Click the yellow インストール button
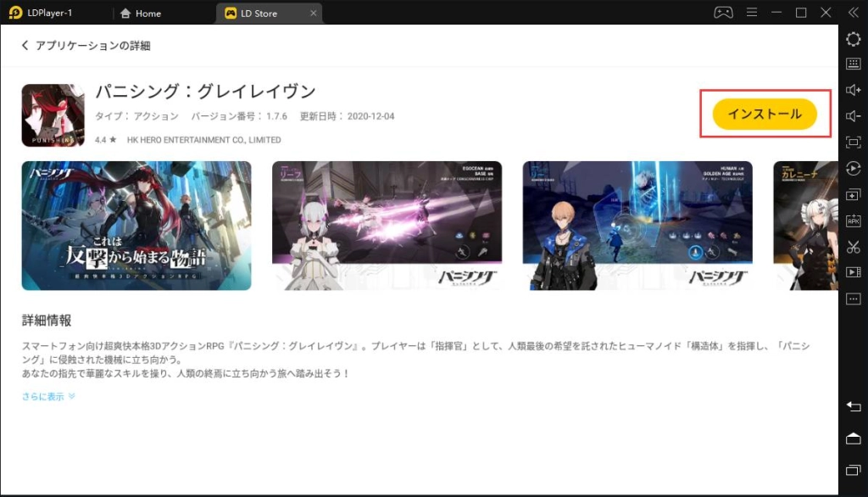This screenshot has height=497, width=868. (x=765, y=114)
